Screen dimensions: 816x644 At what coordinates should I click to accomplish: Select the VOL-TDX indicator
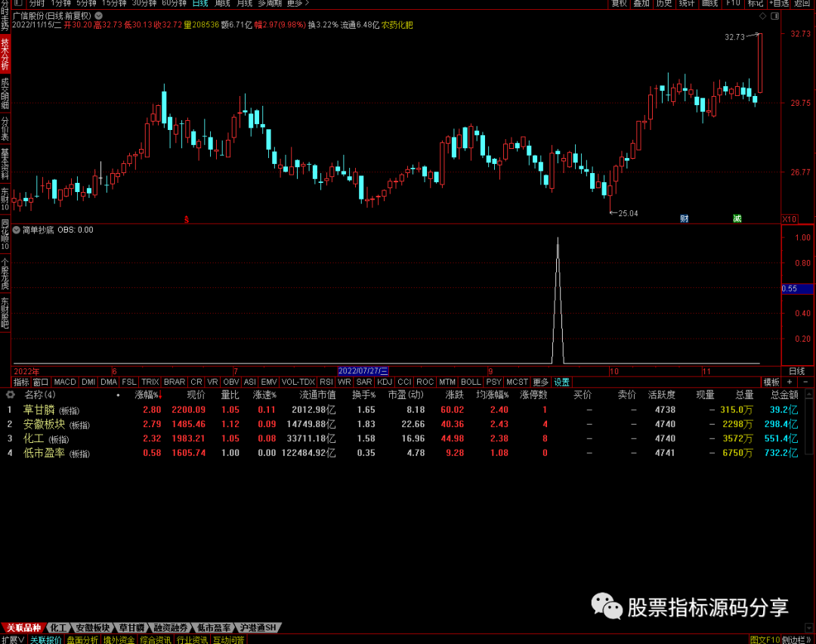tap(298, 382)
